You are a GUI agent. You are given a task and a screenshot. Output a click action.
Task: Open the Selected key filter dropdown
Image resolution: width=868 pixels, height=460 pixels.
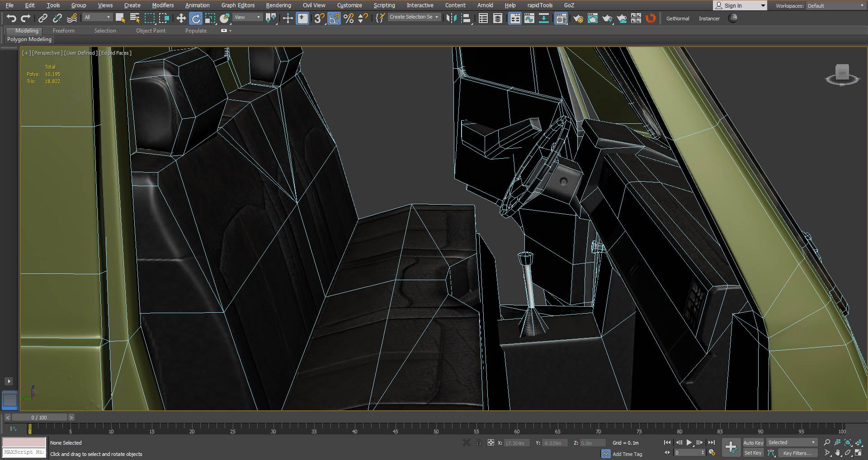point(792,443)
